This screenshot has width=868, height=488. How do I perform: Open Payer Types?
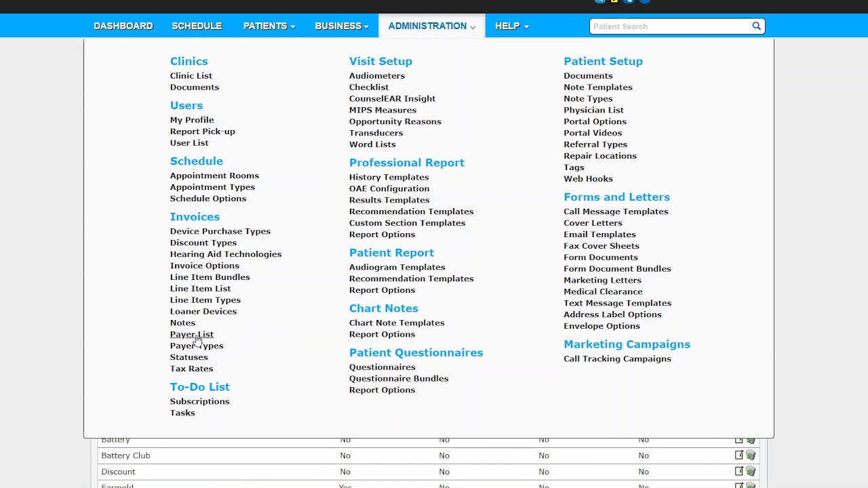click(x=197, y=346)
